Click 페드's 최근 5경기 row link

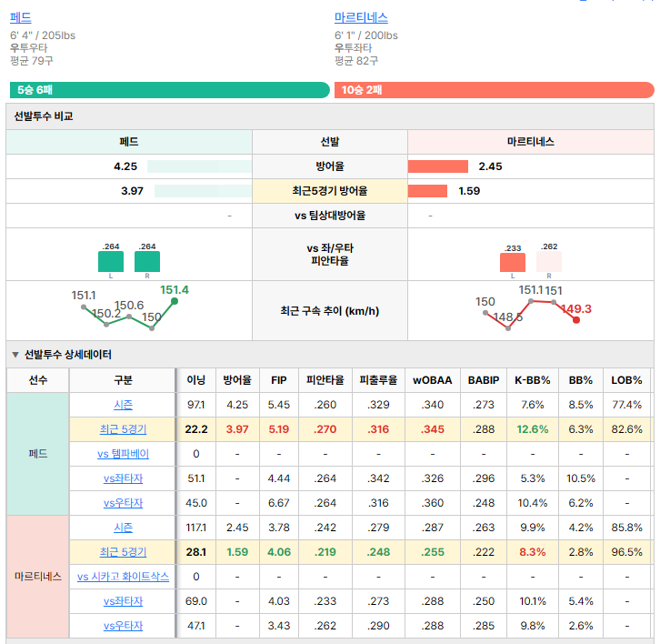pyautogui.click(x=123, y=429)
